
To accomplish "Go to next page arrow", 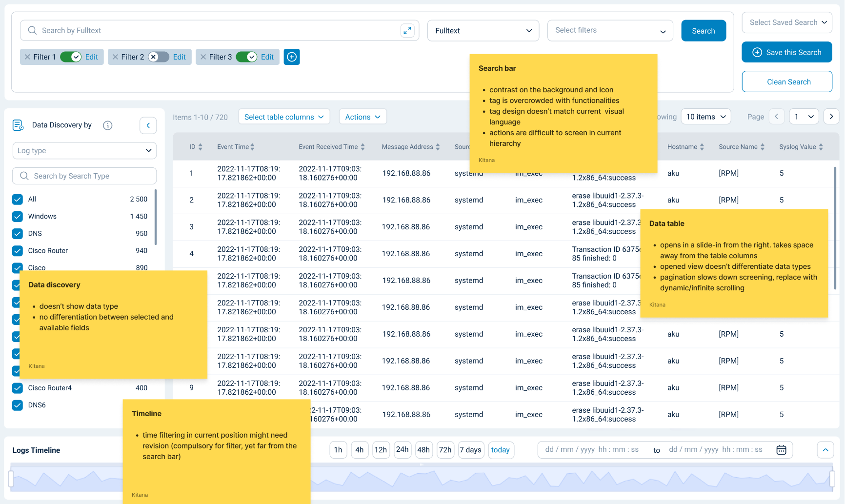I will tap(831, 117).
